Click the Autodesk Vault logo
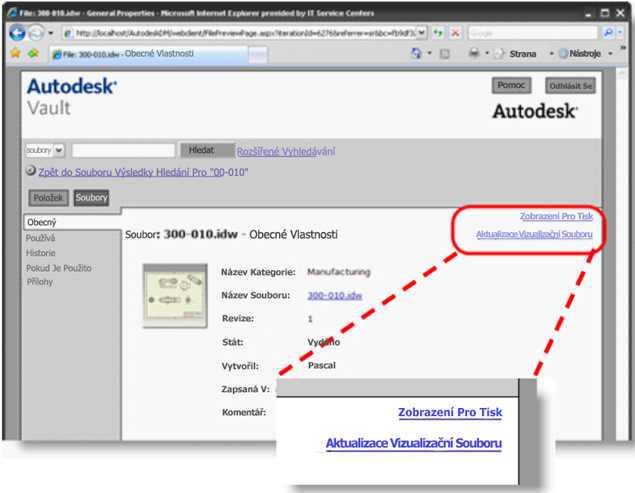This screenshot has height=493, width=635. (x=72, y=97)
